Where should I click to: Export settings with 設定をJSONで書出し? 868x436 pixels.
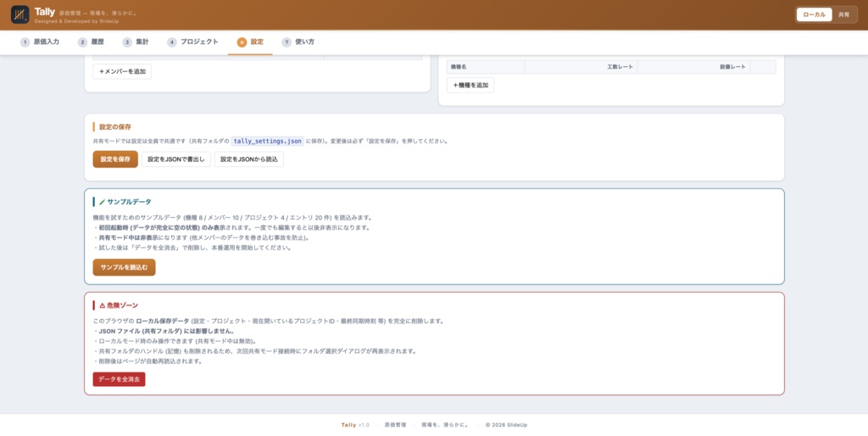coord(176,159)
